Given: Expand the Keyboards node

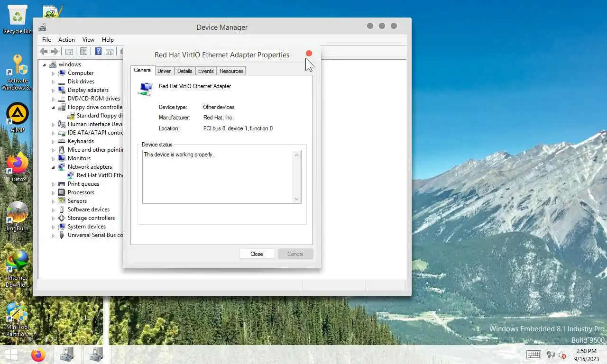Looking at the screenshot, I should [x=53, y=142].
